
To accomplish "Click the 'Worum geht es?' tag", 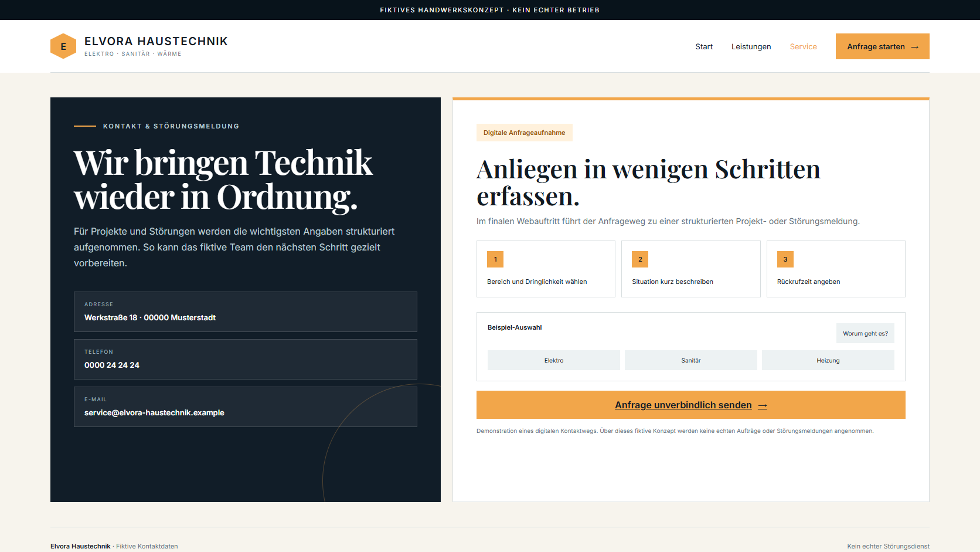I will [x=865, y=333].
